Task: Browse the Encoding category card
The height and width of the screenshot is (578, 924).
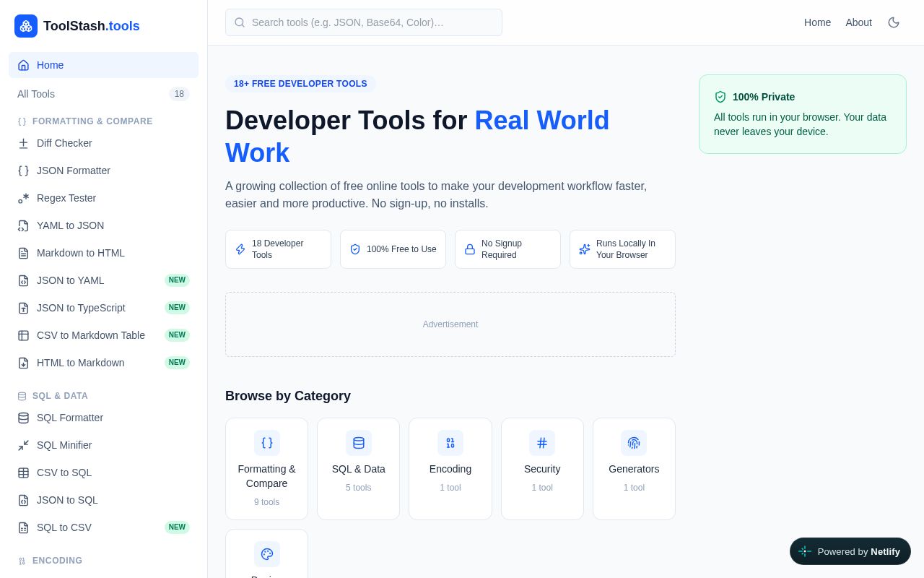Action: (x=450, y=469)
